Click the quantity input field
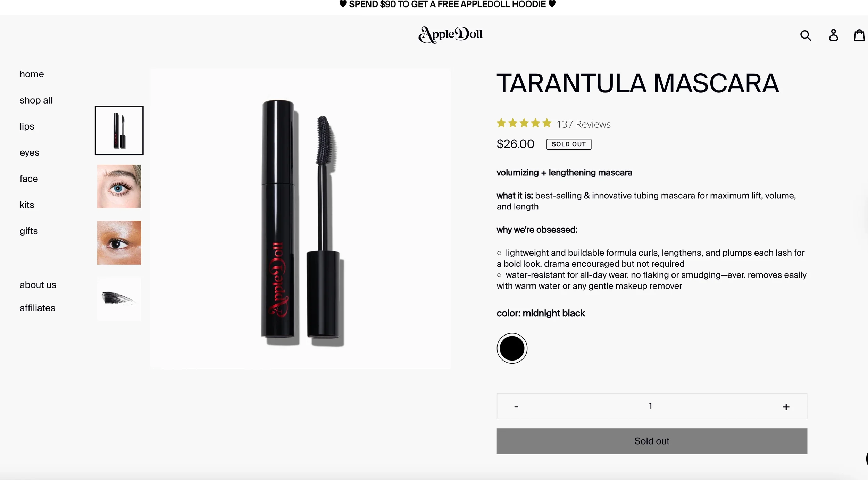 point(650,406)
